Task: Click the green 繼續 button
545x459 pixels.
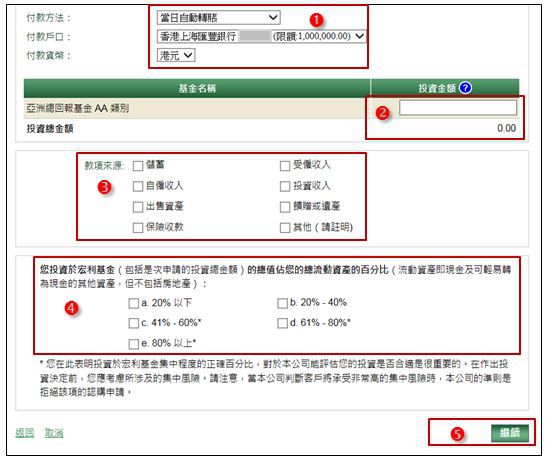Action: coord(510,433)
